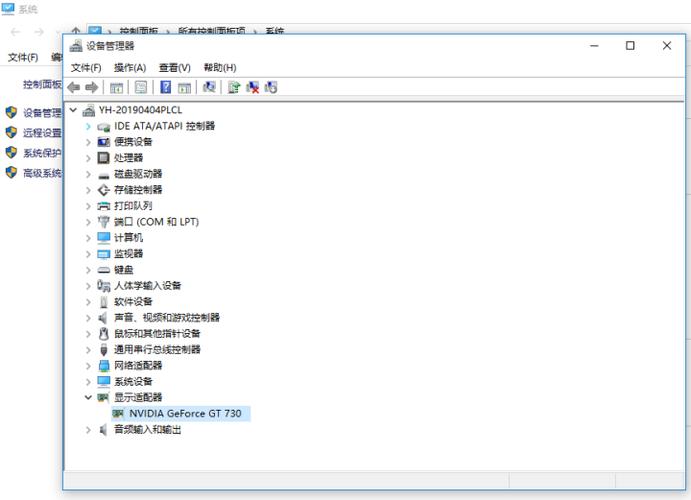Maximize the 设备管理器 window

click(630, 45)
